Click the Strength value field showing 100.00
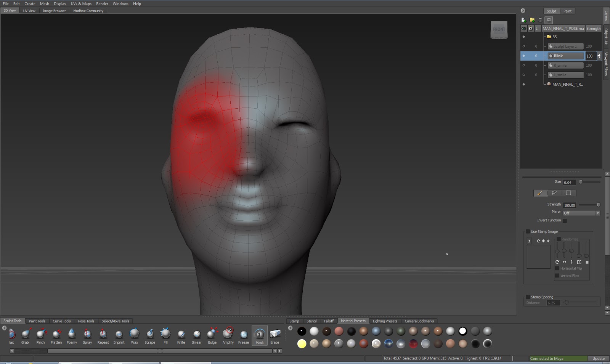Screen dimensions: 610x364 point(570,205)
